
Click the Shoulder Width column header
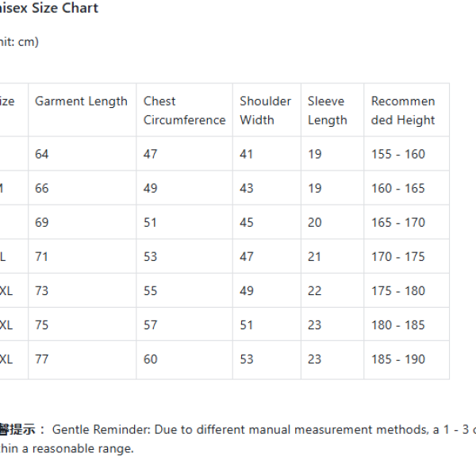pyautogui.click(x=265, y=110)
